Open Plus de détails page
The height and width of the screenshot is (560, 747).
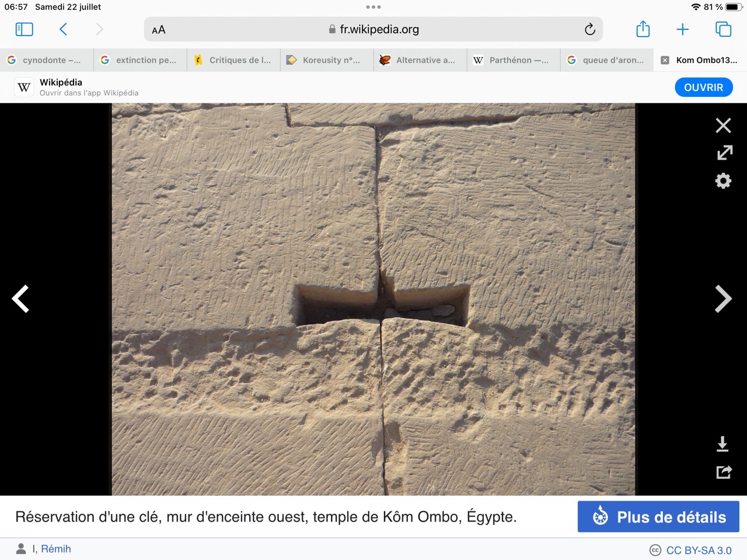(658, 517)
